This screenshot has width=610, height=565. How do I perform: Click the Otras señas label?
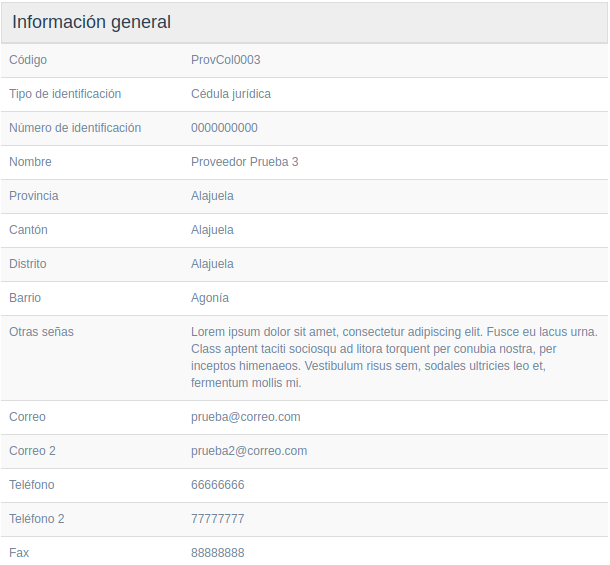pyautogui.click(x=41, y=332)
